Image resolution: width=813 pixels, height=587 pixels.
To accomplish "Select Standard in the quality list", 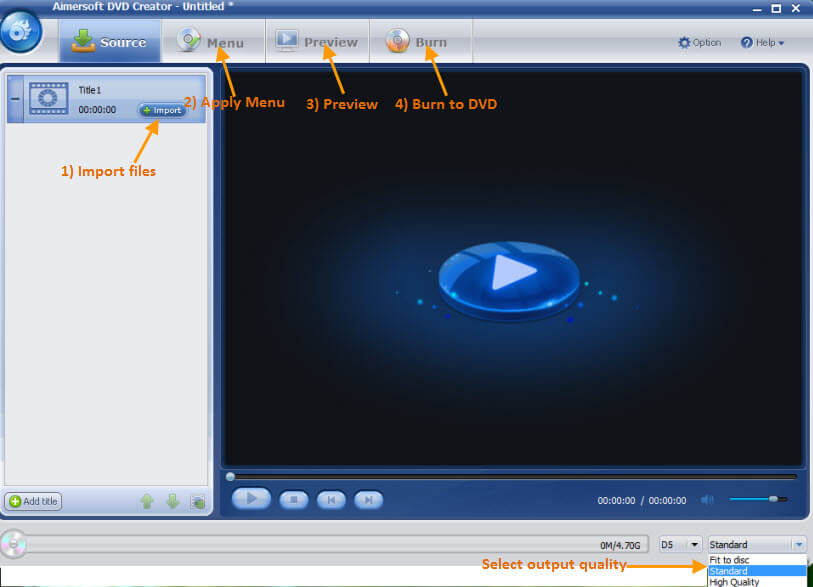I will coord(757,571).
